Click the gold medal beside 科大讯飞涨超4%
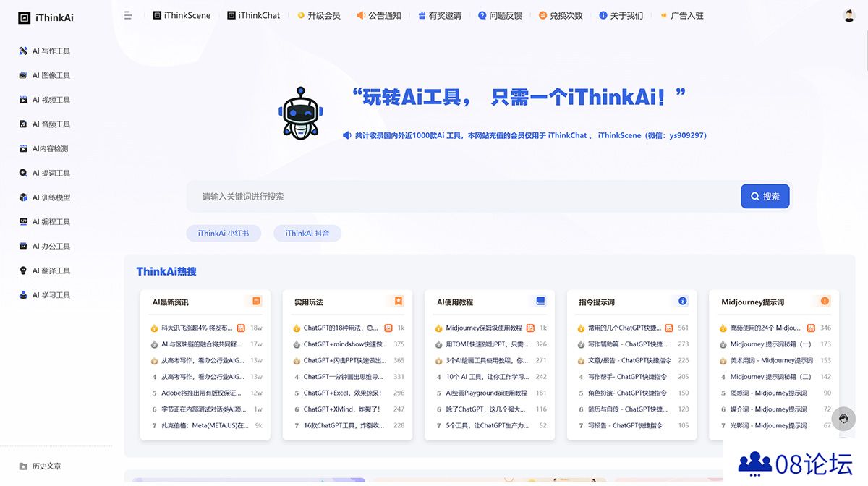This screenshot has width=868, height=486. click(154, 328)
